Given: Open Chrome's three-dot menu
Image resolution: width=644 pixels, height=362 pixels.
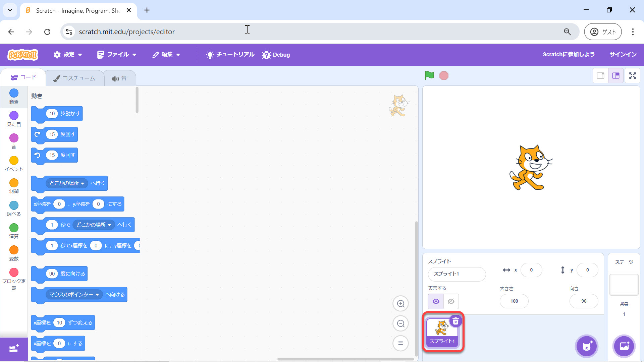Looking at the screenshot, I should [633, 32].
